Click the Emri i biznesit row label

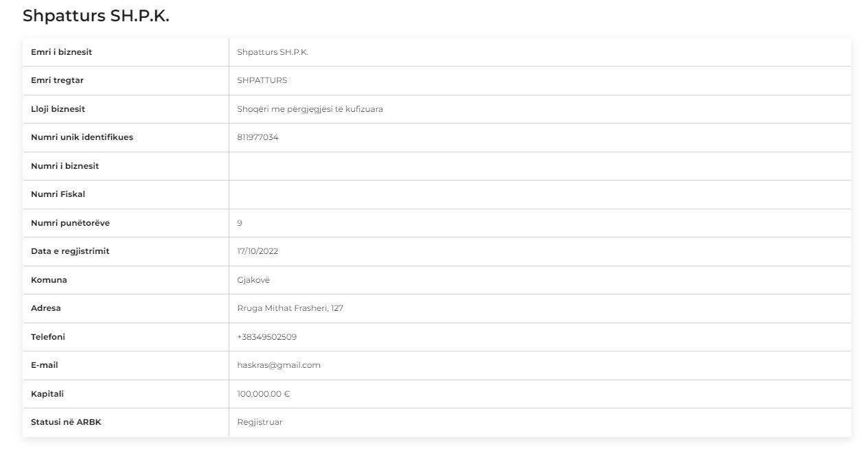[62, 52]
